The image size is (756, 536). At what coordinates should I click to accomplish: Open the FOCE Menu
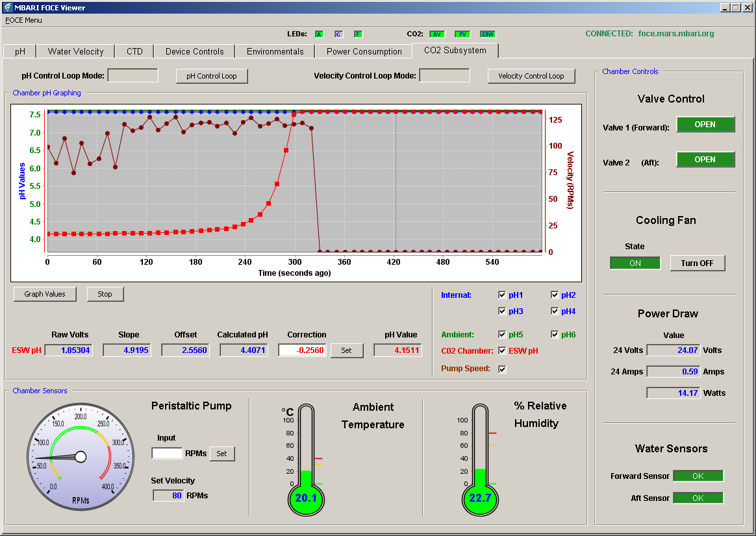[23, 20]
